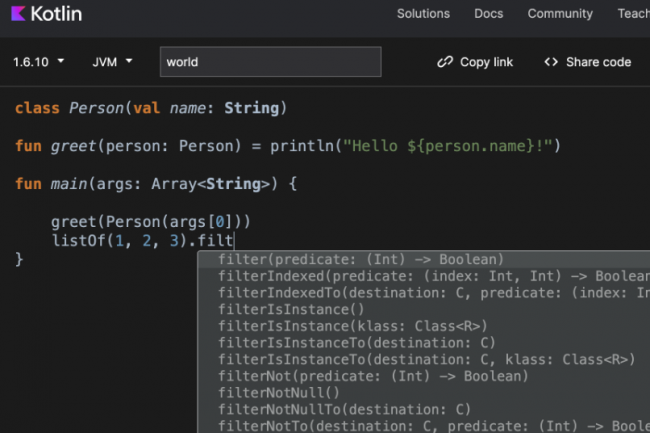Select filterNot(predicate: (Int) -> Boolean) suggestion

coord(424,376)
